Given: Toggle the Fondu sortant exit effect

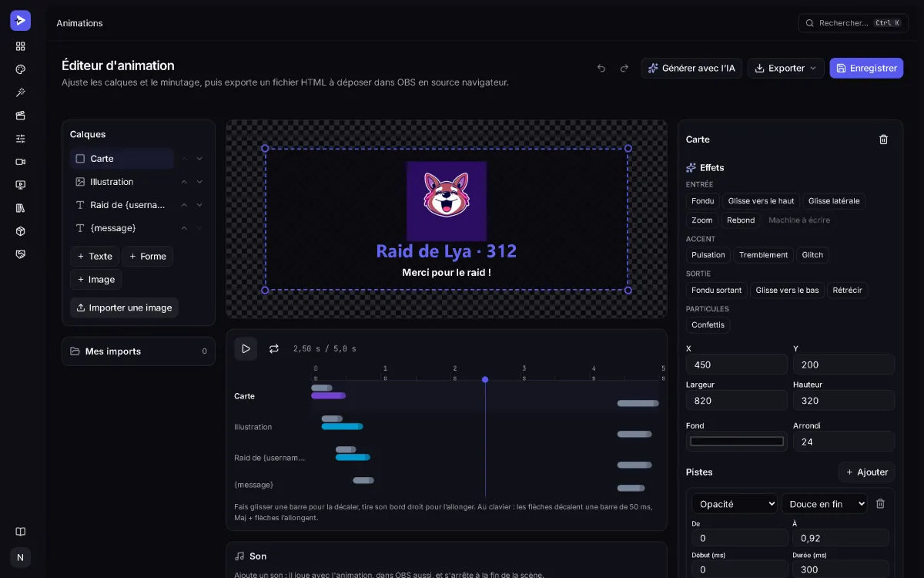Looking at the screenshot, I should [717, 291].
